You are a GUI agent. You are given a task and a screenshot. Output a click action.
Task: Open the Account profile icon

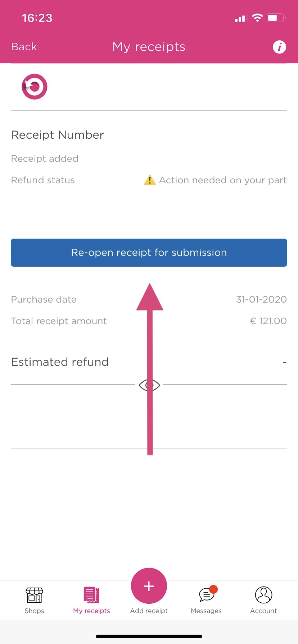pyautogui.click(x=263, y=595)
